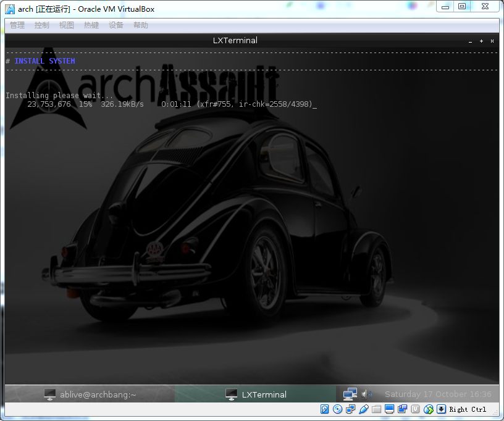
Task: Click the VirtualBox window title text
Action: [x=86, y=9]
